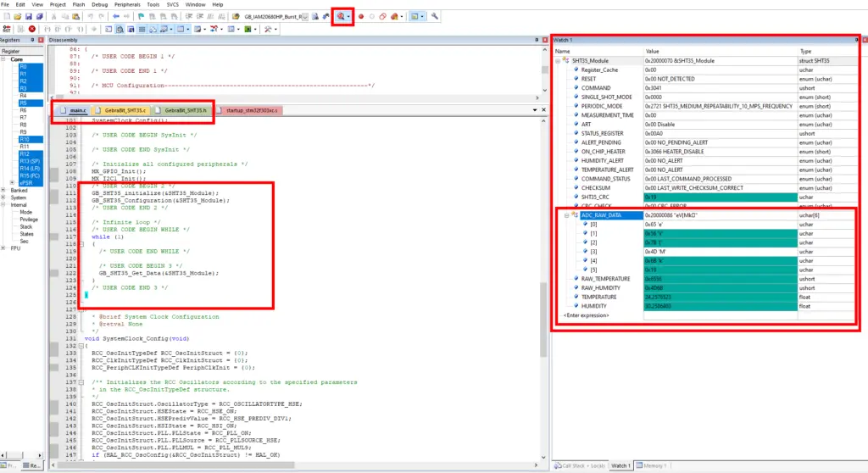Image resolution: width=868 pixels, height=473 pixels.
Task: Click the Show Next Statement arrow icon
Action: click(x=93, y=30)
